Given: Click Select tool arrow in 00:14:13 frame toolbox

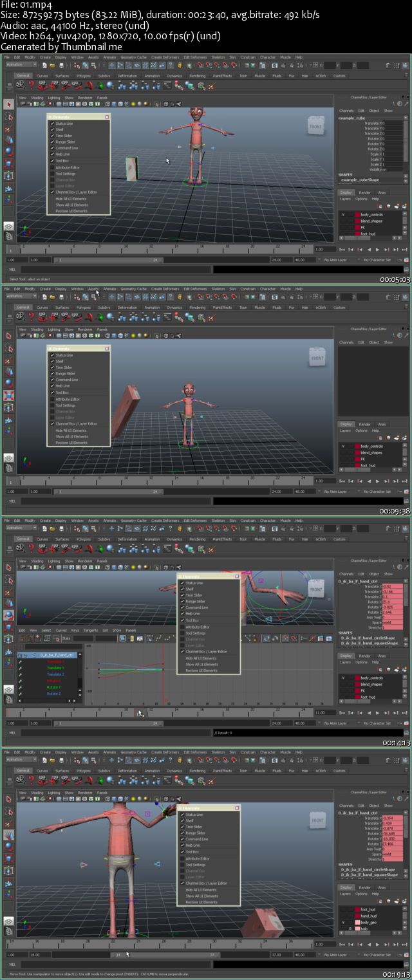Looking at the screenshot, I should pos(9,568).
